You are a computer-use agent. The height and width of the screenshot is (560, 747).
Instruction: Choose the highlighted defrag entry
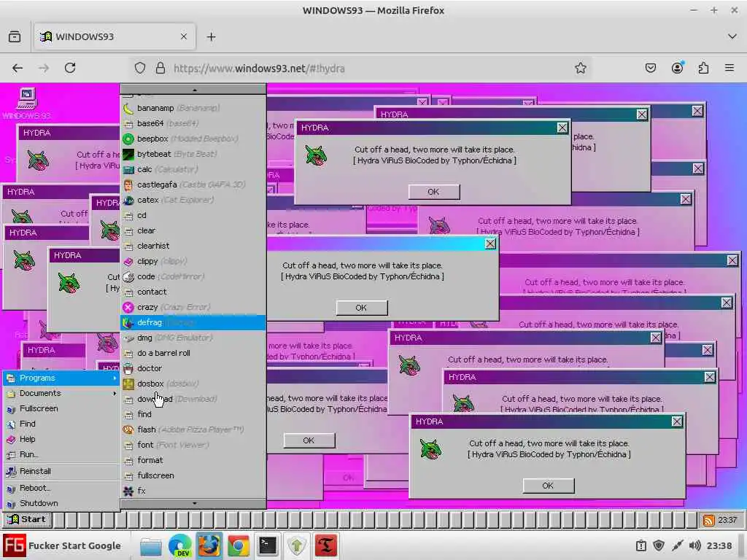(193, 322)
